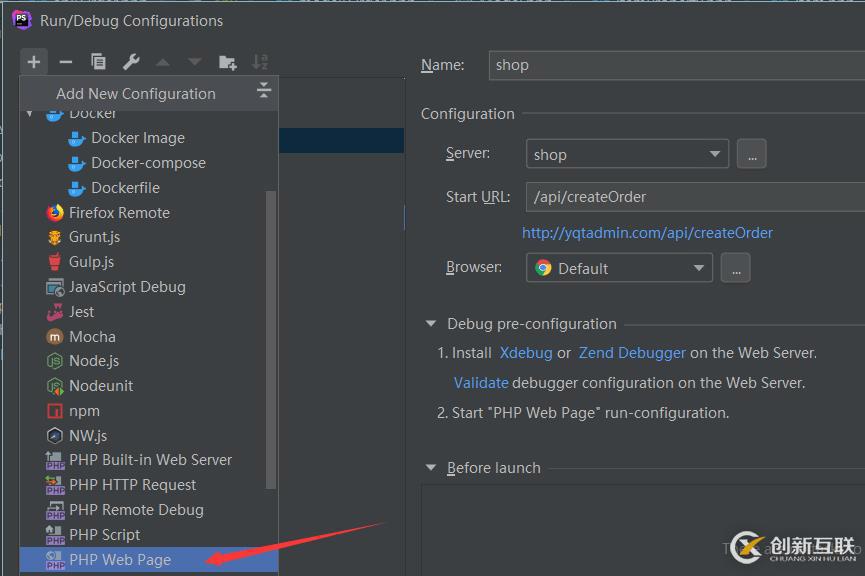Open the yqtadmin.com createOrder URL link
Viewport: 865px width, 576px height.
tap(647, 232)
